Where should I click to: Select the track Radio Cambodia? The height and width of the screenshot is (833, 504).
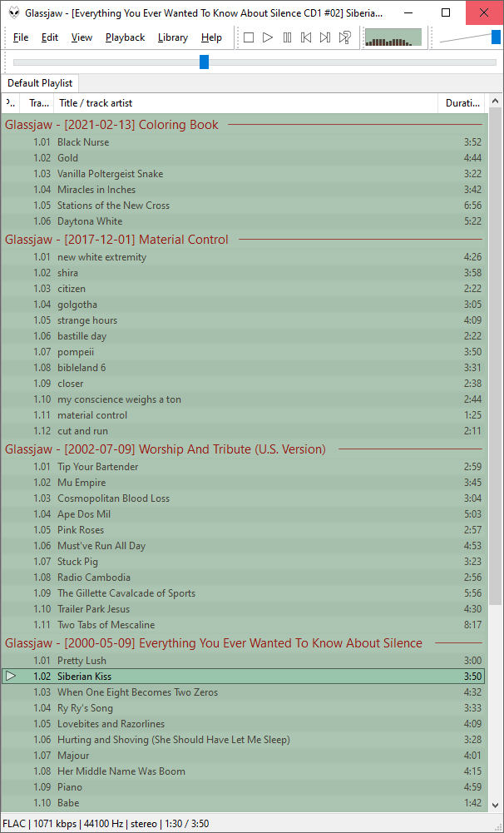(245, 578)
